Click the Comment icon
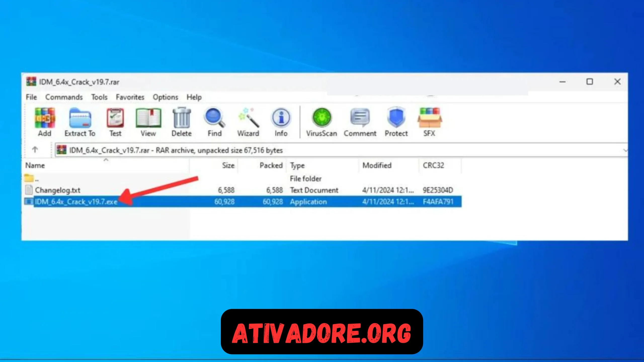Image resolution: width=644 pixels, height=362 pixels. coord(359,122)
